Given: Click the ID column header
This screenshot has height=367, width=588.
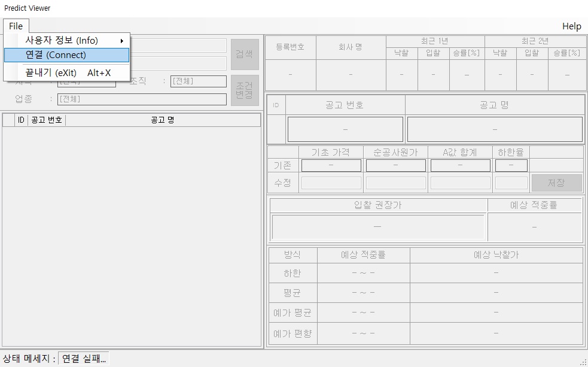Looking at the screenshot, I should [x=21, y=120].
